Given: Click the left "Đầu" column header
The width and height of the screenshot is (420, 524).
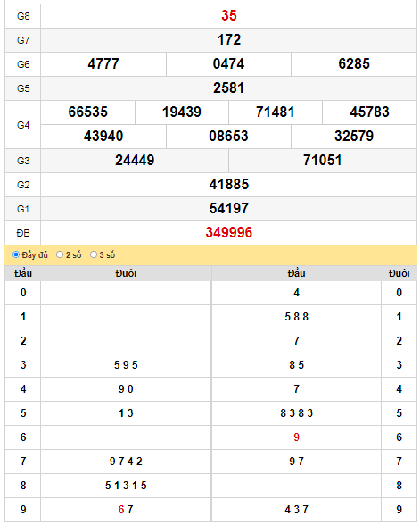Looking at the screenshot, I should [x=23, y=273].
